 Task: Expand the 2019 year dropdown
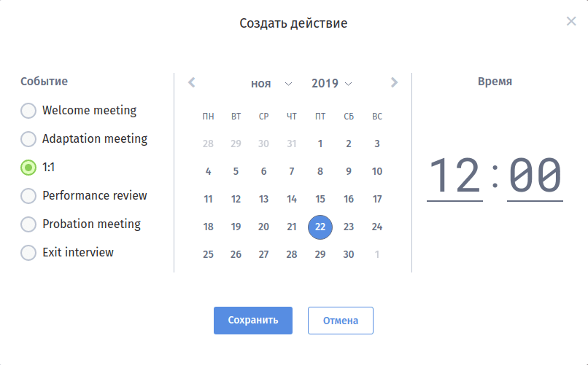point(332,84)
